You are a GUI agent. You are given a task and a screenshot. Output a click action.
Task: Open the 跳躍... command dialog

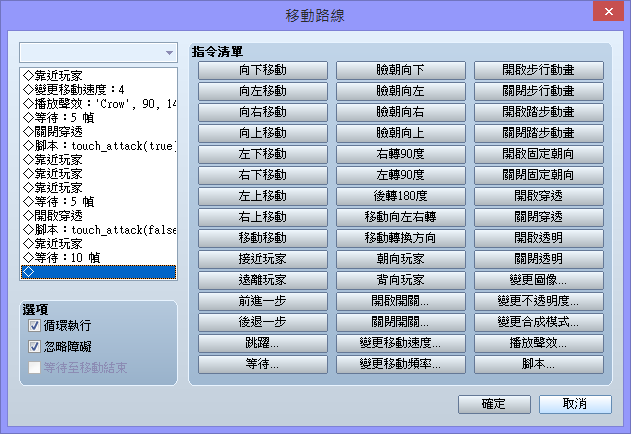pyautogui.click(x=262, y=343)
